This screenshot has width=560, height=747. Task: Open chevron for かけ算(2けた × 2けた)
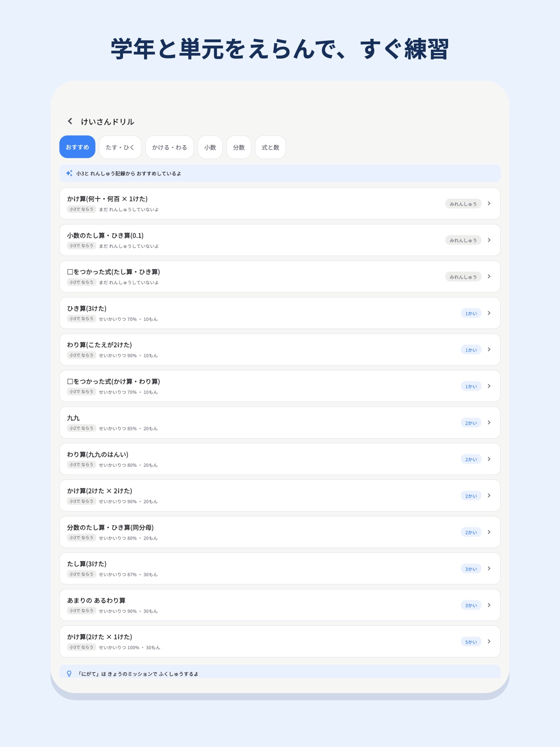(x=489, y=496)
